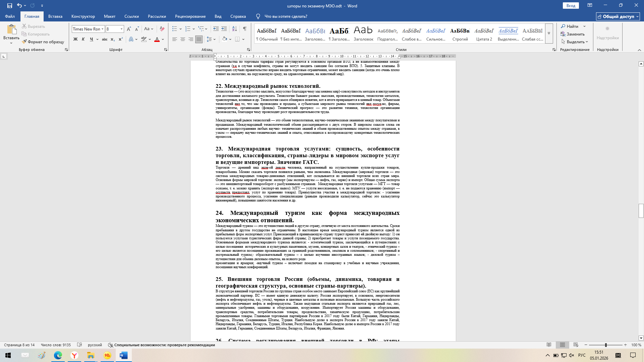Expand the Styles gallery more arrow
Viewport: 644px width, 362px height.
pyautogui.click(x=549, y=34)
